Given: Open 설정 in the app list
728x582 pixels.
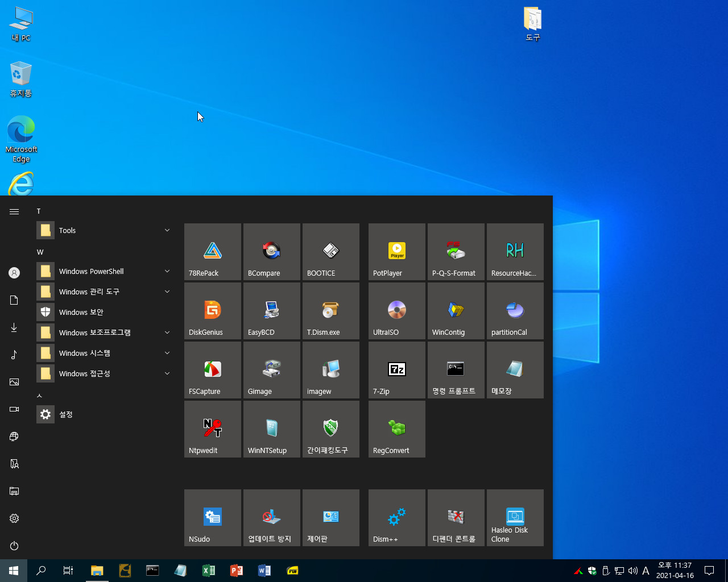Looking at the screenshot, I should coord(105,414).
